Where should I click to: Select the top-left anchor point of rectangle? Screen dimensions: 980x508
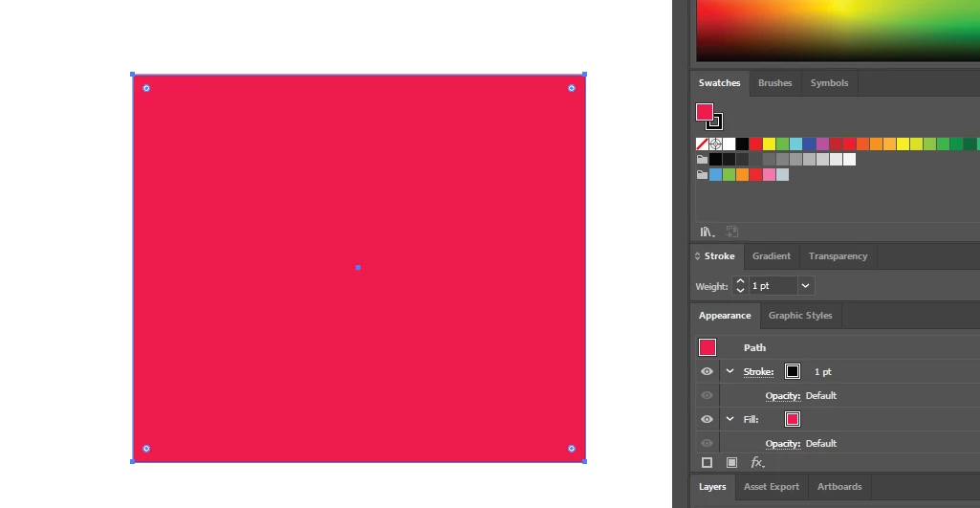point(133,75)
